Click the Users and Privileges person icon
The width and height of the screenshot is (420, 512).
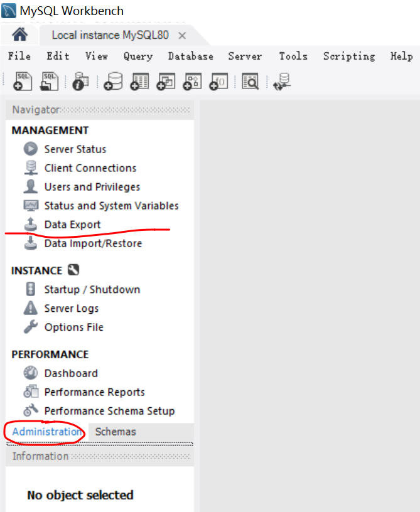pyautogui.click(x=30, y=186)
